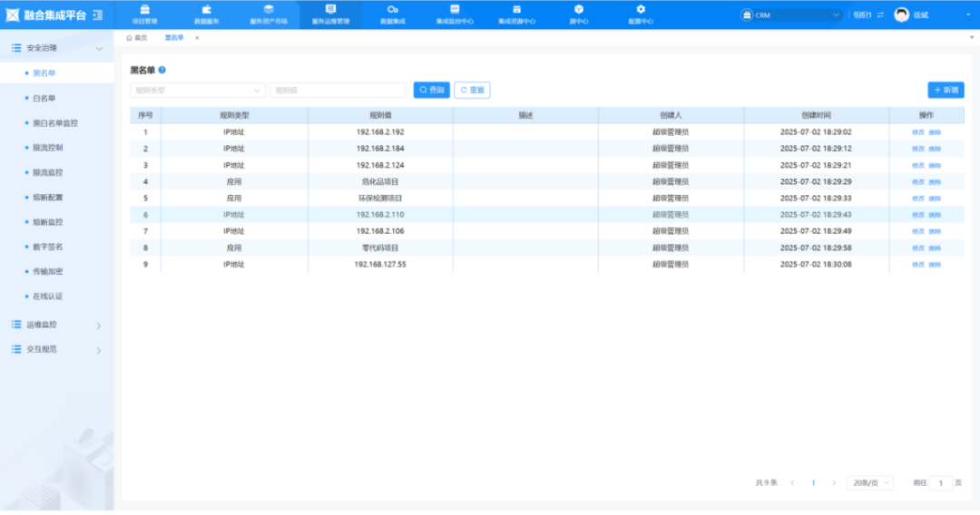Click the 查询 search button

click(x=432, y=90)
